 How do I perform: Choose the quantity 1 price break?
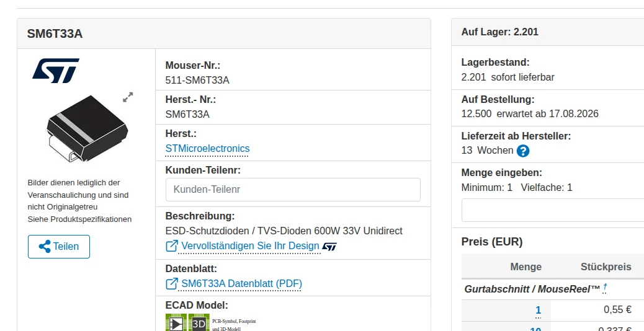(x=538, y=310)
